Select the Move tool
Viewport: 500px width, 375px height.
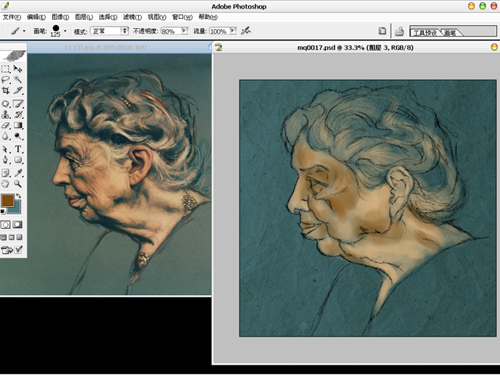point(18,69)
